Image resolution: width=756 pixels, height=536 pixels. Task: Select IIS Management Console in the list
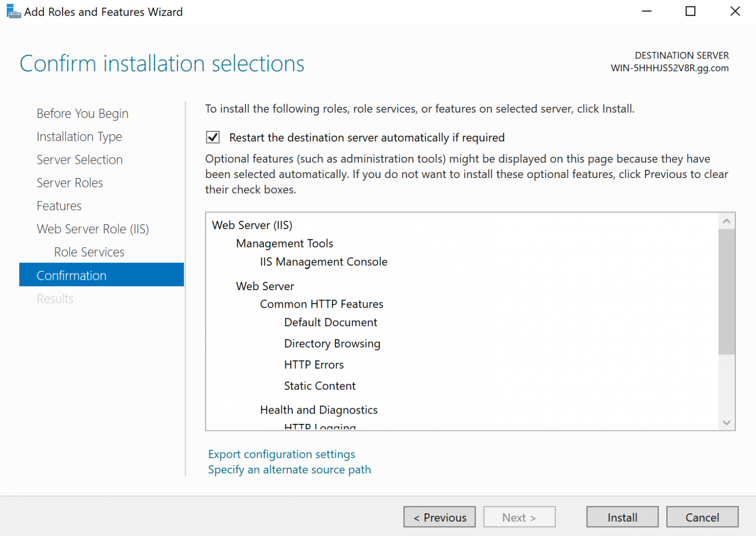click(323, 262)
